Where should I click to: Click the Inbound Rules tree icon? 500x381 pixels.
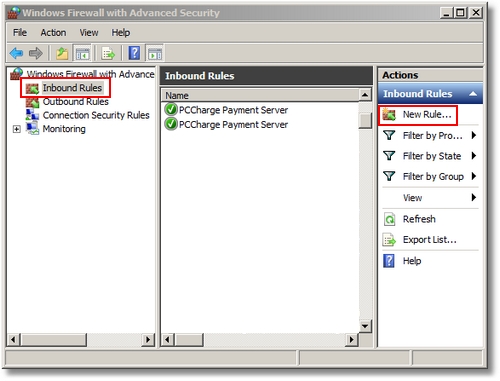pyautogui.click(x=32, y=89)
